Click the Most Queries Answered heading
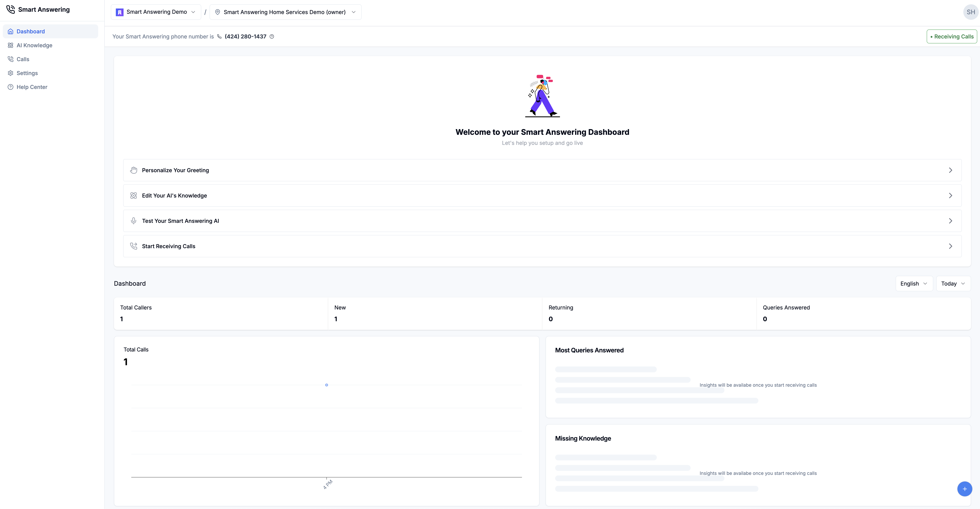Viewport: 980px width, 509px height. point(589,350)
